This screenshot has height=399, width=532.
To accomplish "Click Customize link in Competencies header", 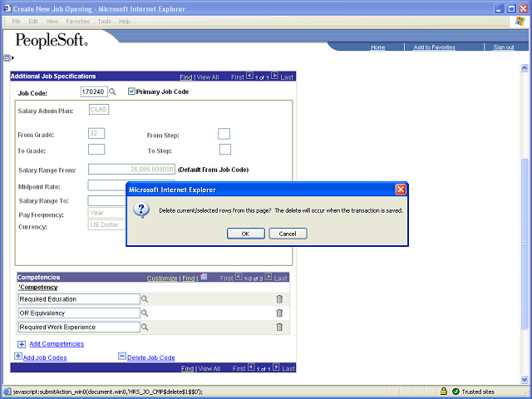I will point(162,278).
